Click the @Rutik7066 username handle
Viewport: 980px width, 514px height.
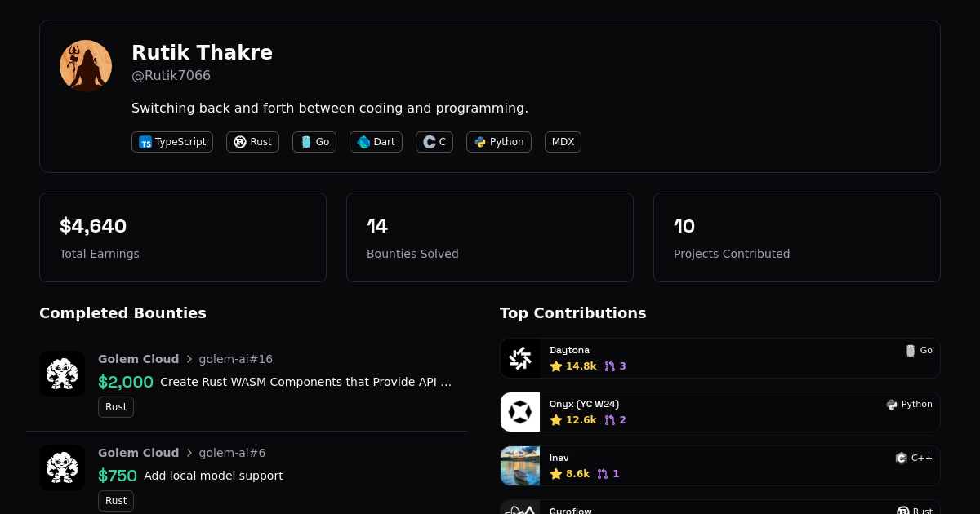pyautogui.click(x=171, y=76)
